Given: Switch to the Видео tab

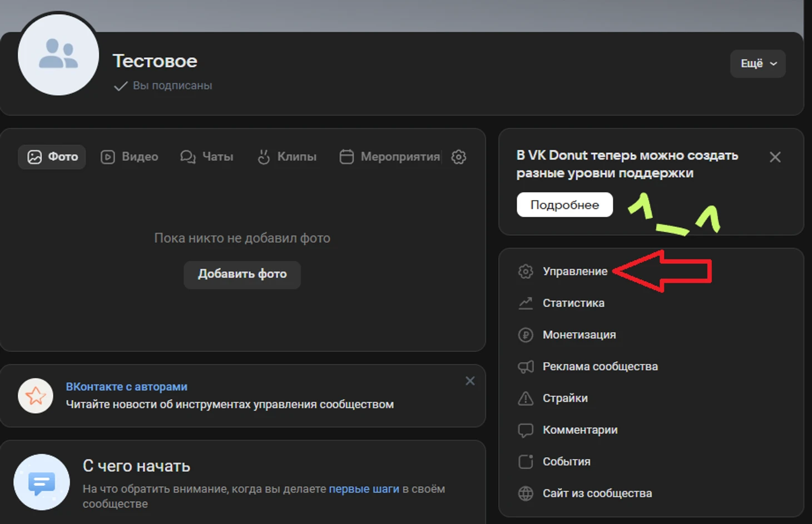Looking at the screenshot, I should click(x=130, y=157).
